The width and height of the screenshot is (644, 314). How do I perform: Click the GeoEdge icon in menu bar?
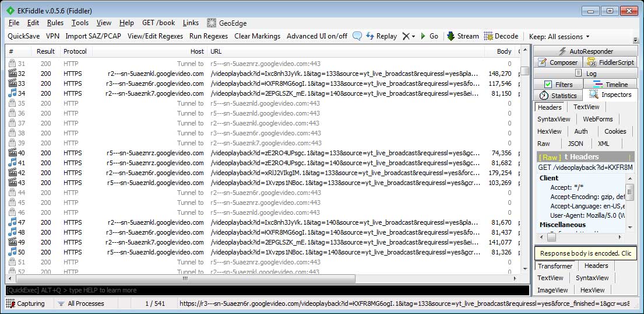coord(212,23)
